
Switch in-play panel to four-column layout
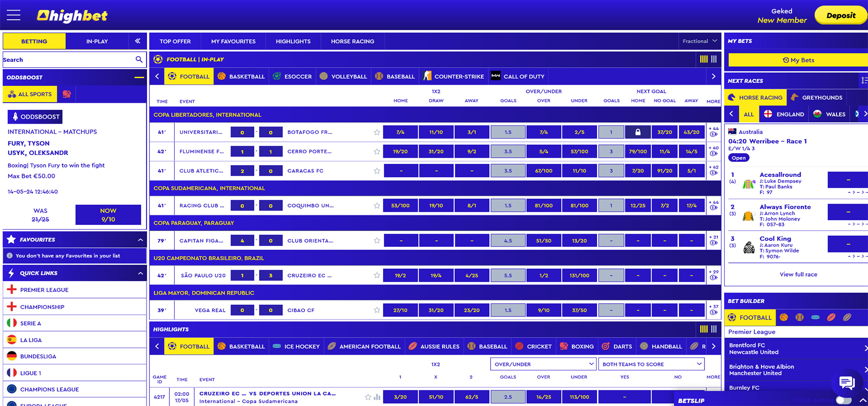(x=704, y=59)
